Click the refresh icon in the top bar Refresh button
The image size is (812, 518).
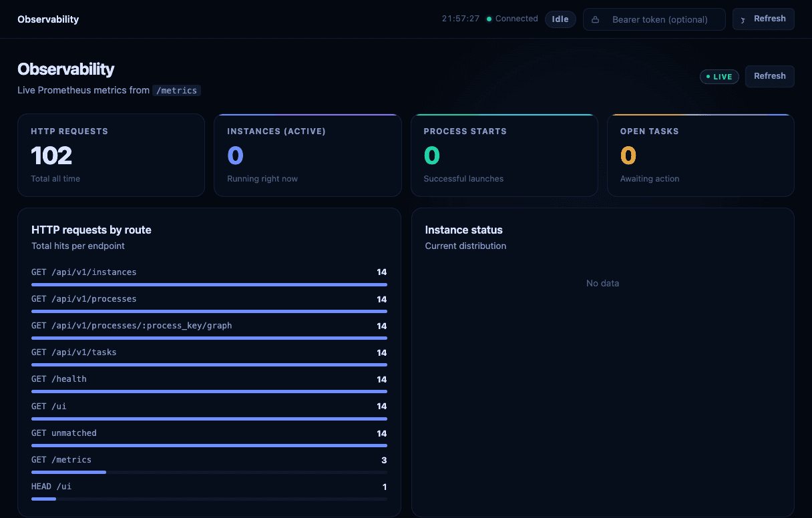coord(743,20)
